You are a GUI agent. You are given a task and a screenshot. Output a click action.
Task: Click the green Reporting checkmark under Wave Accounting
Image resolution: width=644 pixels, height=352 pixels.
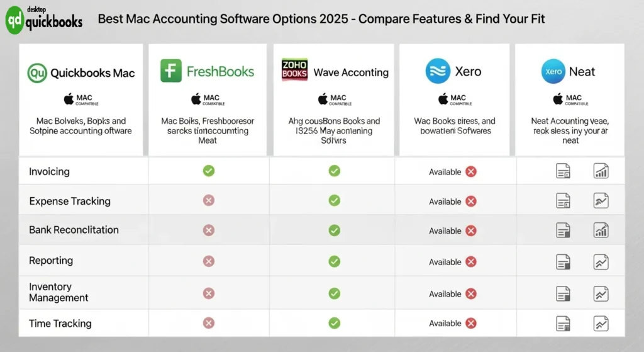pos(335,261)
